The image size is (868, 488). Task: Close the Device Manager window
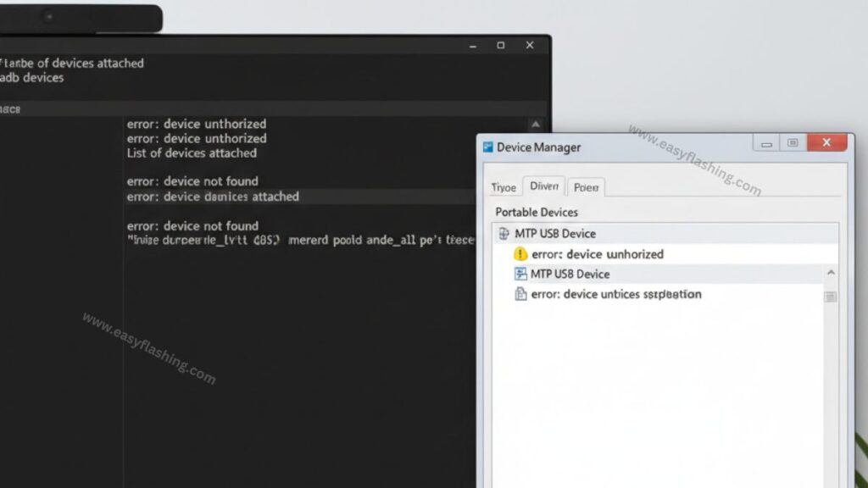827,143
